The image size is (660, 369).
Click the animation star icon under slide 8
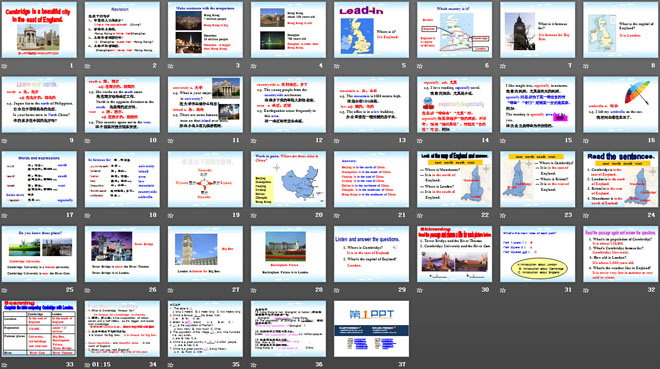point(586,66)
